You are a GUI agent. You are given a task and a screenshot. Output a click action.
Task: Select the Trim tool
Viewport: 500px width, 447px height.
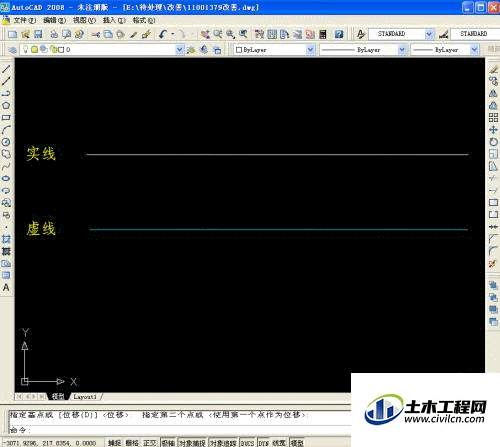[493, 178]
